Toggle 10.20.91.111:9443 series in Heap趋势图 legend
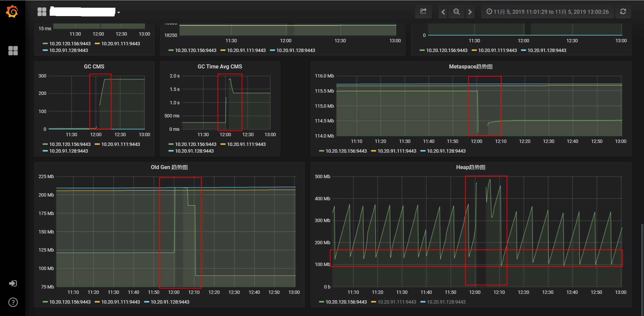644x316 pixels. 397,302
